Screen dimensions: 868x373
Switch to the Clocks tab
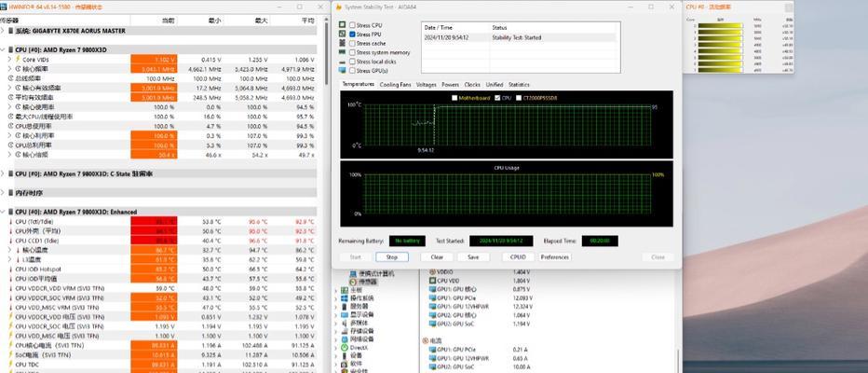click(472, 85)
